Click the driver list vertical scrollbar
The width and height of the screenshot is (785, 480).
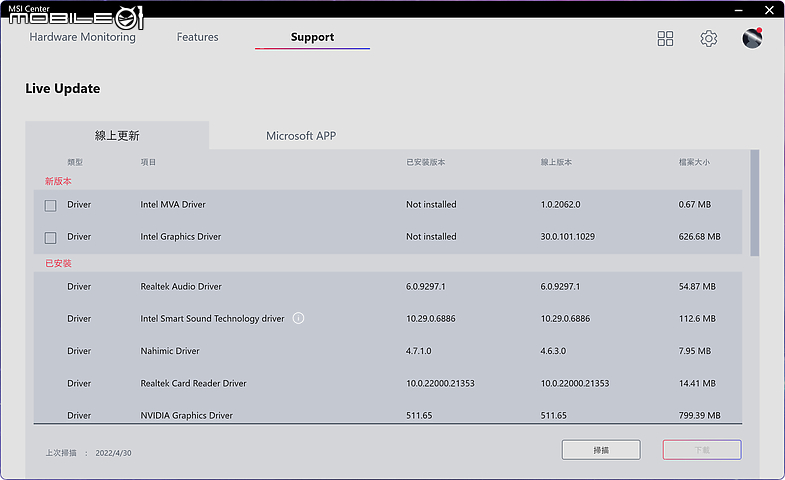754,203
